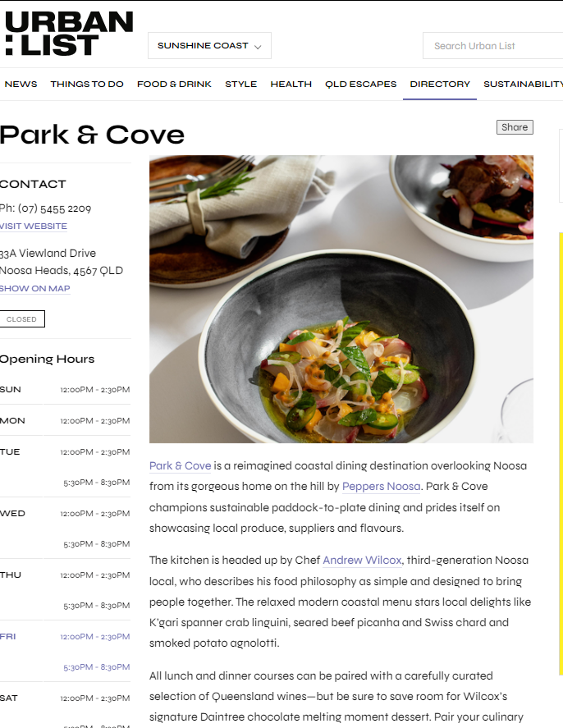Expand the Sunshine Coast location chevron
The image size is (563, 728).
258,47
